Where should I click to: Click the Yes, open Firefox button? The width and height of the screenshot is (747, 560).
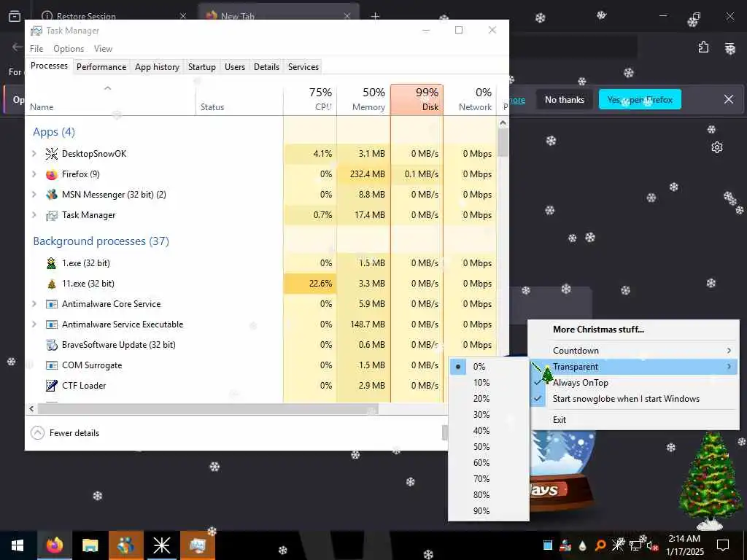pos(640,99)
